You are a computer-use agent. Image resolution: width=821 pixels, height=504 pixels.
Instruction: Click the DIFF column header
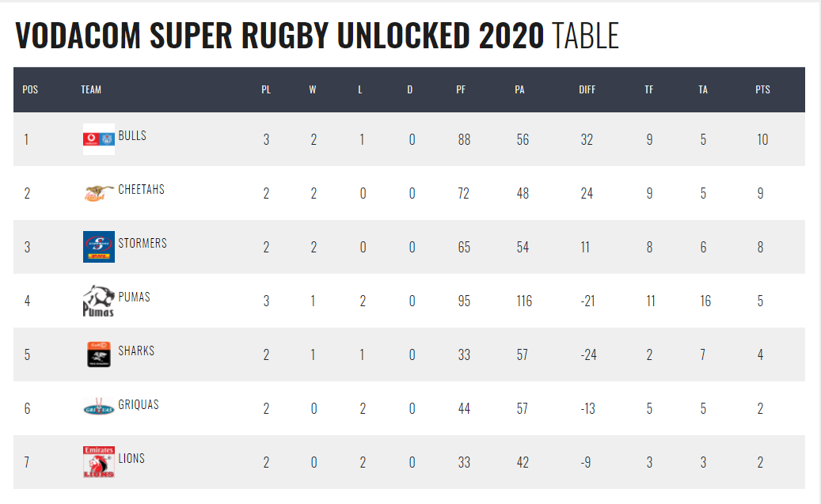(587, 89)
